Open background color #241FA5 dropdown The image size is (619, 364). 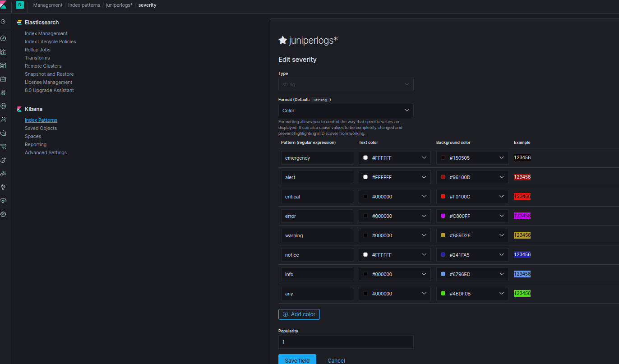(x=472, y=255)
